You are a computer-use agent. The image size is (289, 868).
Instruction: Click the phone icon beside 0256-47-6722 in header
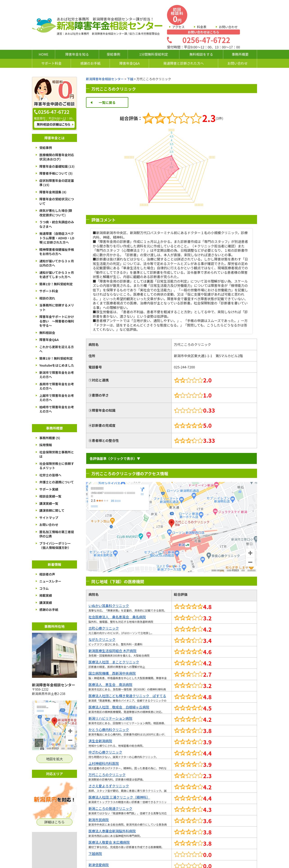169,40
